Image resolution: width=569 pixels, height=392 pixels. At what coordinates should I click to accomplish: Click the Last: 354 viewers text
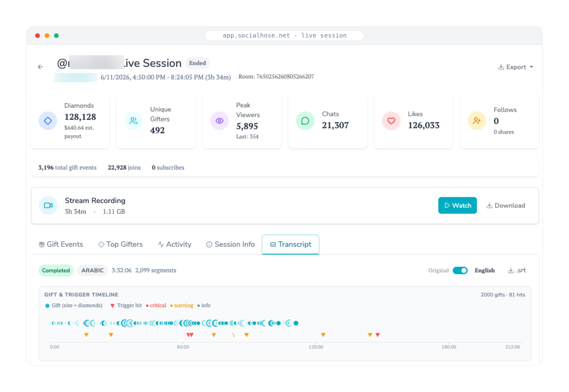(x=247, y=137)
